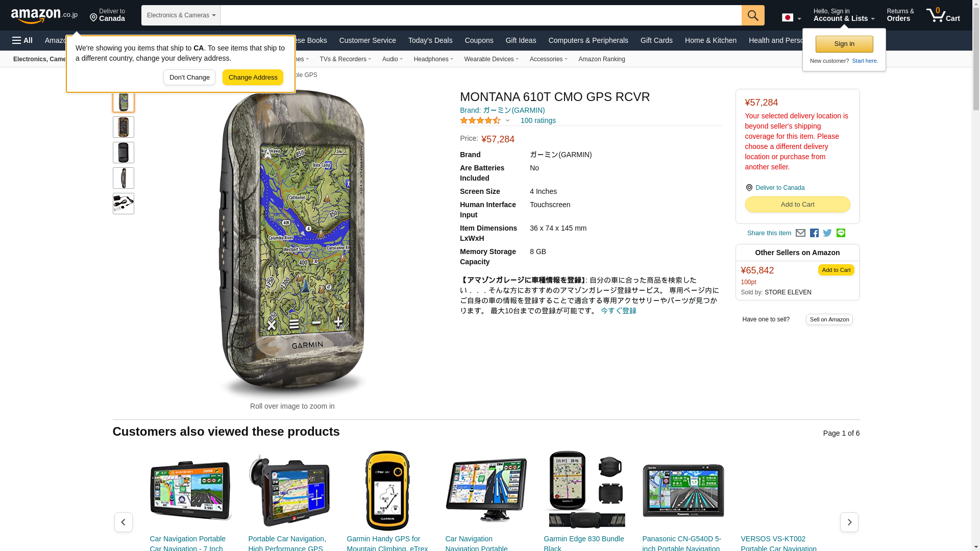
Task: Open Electronics & Cameras search category dropdown
Action: point(181,15)
